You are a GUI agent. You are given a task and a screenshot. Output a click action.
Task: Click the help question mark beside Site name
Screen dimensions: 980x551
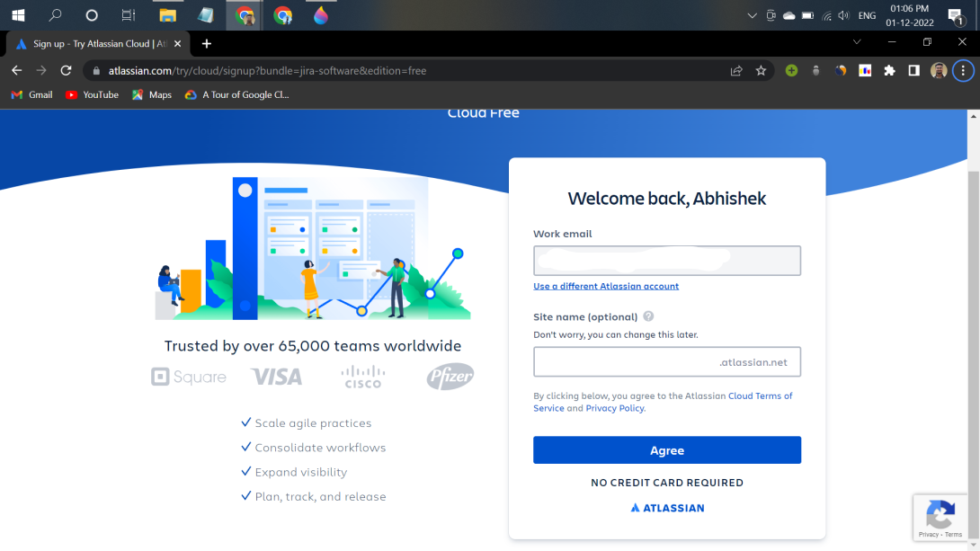pos(649,316)
